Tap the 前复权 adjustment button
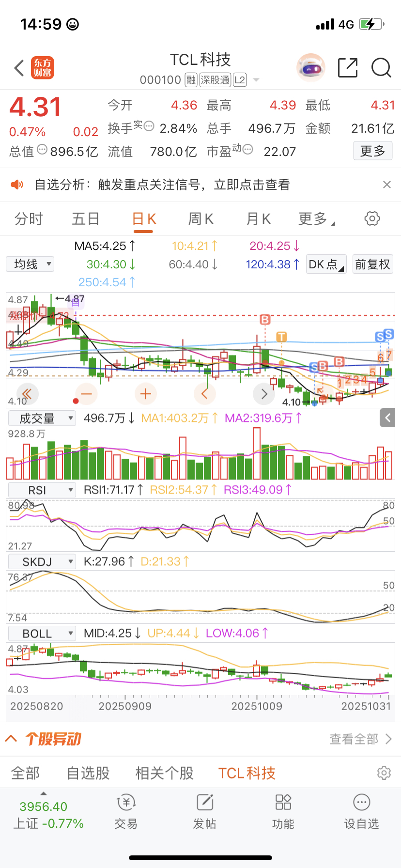Screen dimensions: 401x868 coord(372,264)
